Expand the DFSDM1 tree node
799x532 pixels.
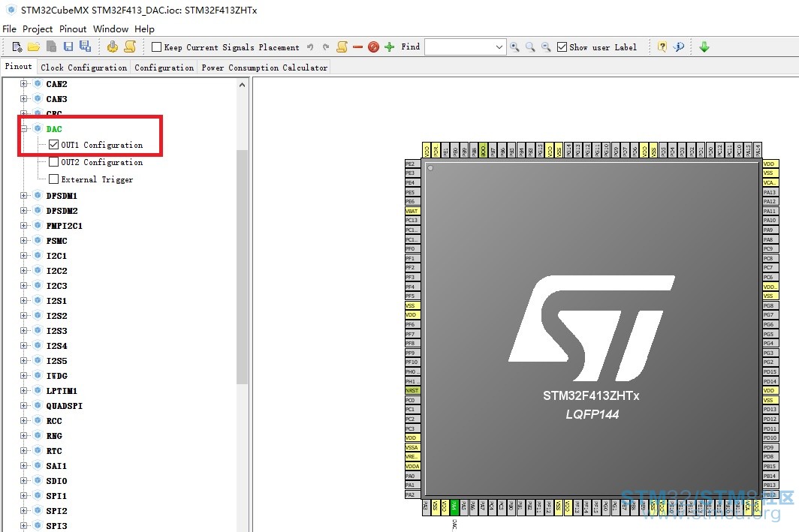point(23,196)
